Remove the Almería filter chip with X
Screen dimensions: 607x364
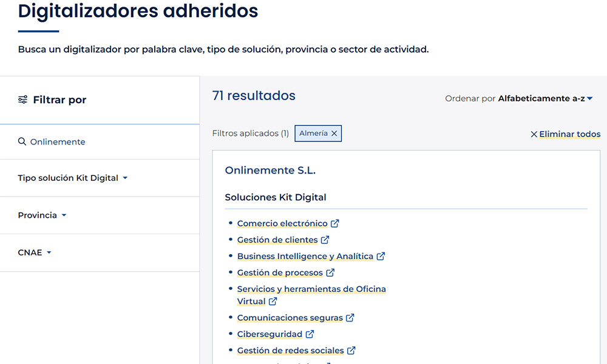[334, 133]
